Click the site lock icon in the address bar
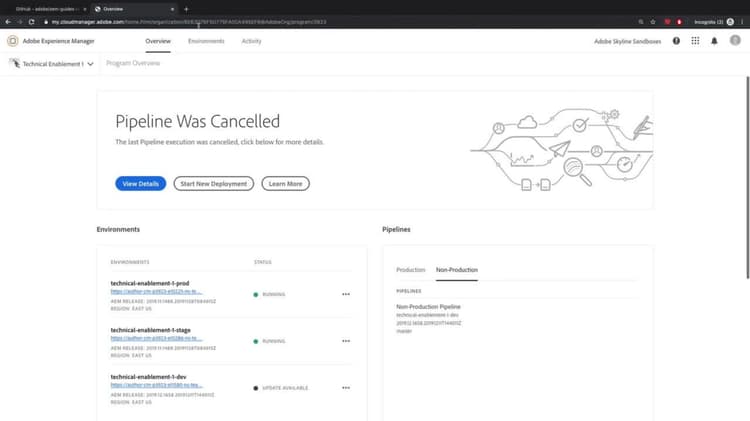750x421 pixels. click(46, 22)
